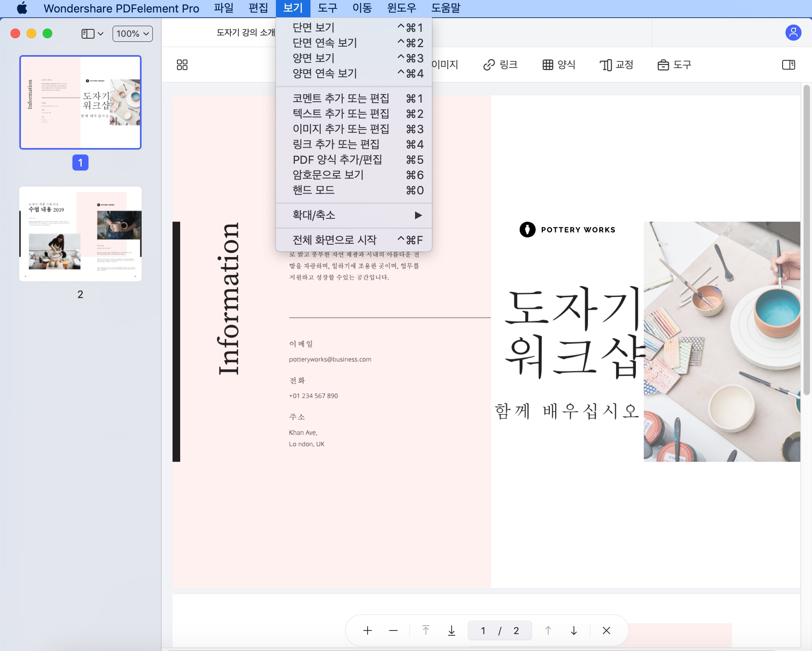Open the sidebar panel layout dropdown

coord(93,34)
